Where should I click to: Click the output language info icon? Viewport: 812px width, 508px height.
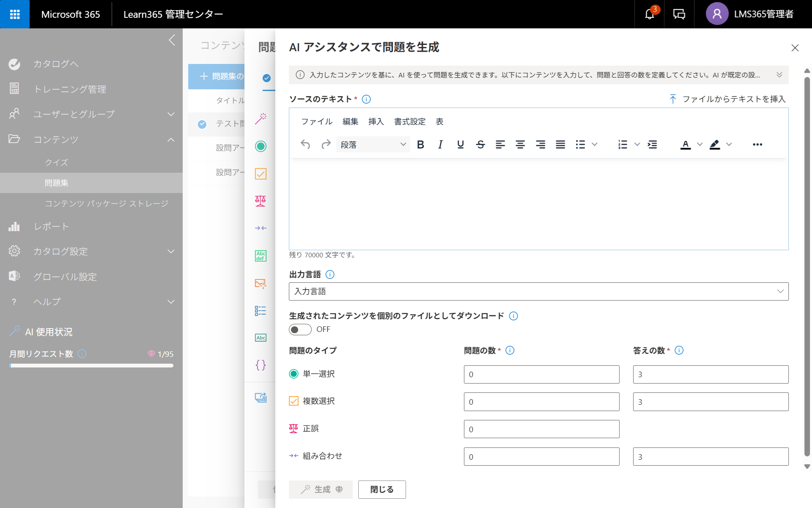(x=330, y=274)
